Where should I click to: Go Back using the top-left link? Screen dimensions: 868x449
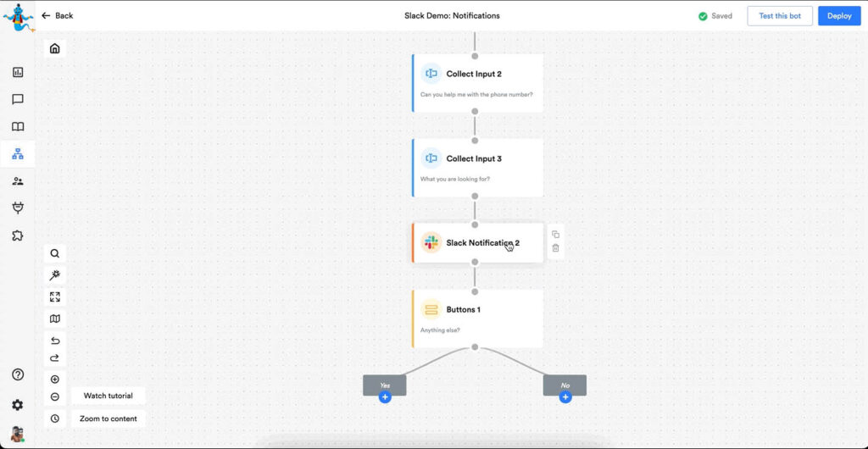(57, 15)
